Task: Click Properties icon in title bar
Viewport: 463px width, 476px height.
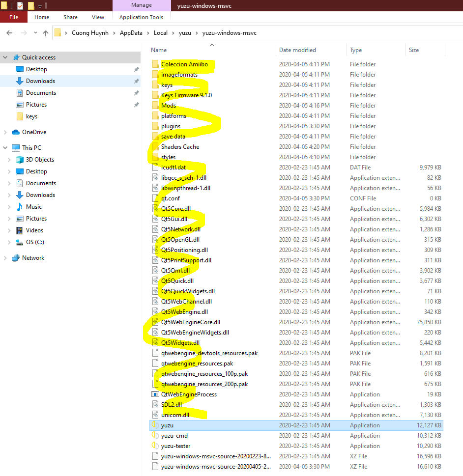Action: click(20, 5)
